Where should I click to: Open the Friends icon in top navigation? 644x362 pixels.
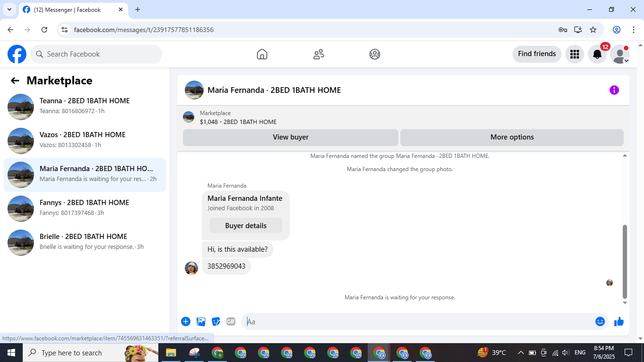(319, 54)
